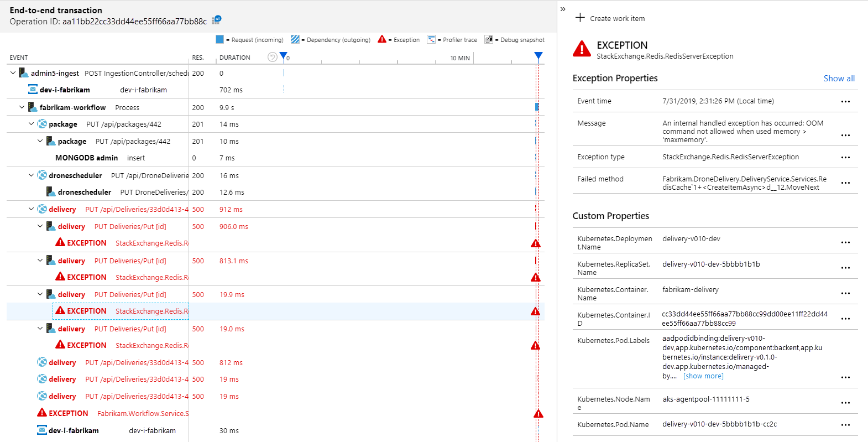Collapse the package PUT 14 ms node
The width and height of the screenshot is (868, 442).
32,124
